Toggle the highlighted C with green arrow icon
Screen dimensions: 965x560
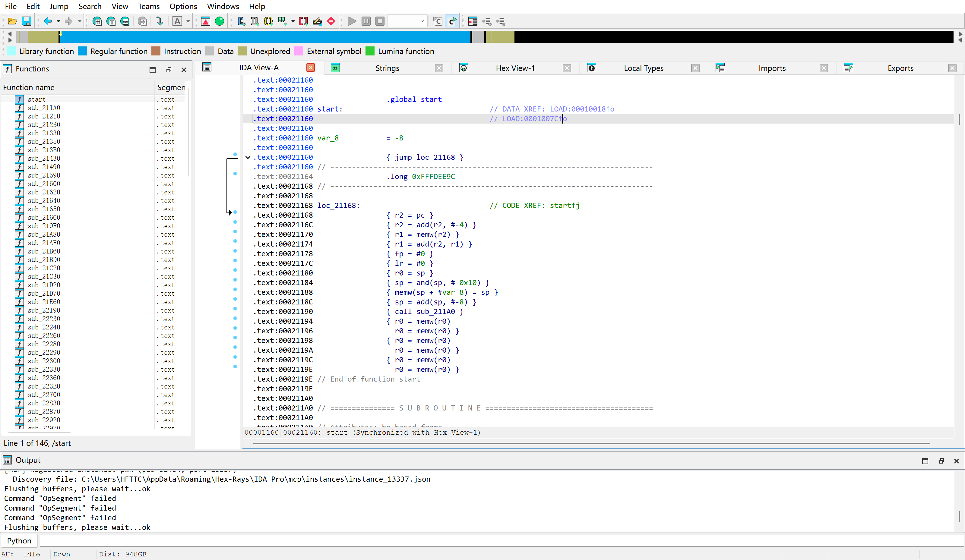[452, 21]
